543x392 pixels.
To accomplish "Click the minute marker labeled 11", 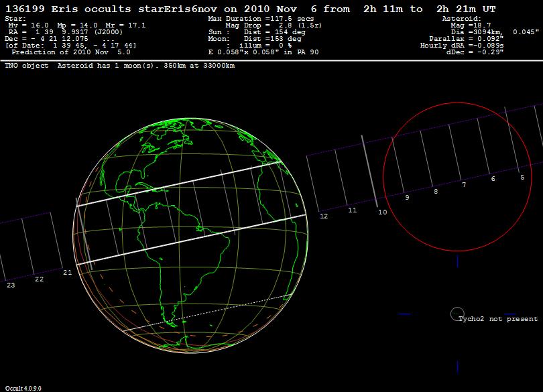I will (353, 210).
